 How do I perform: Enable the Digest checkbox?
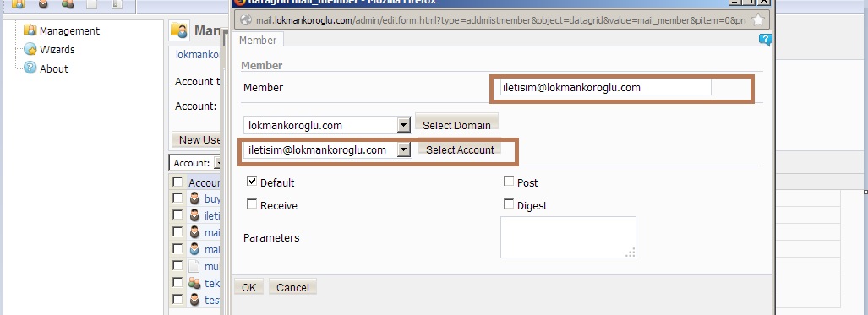[x=509, y=204]
